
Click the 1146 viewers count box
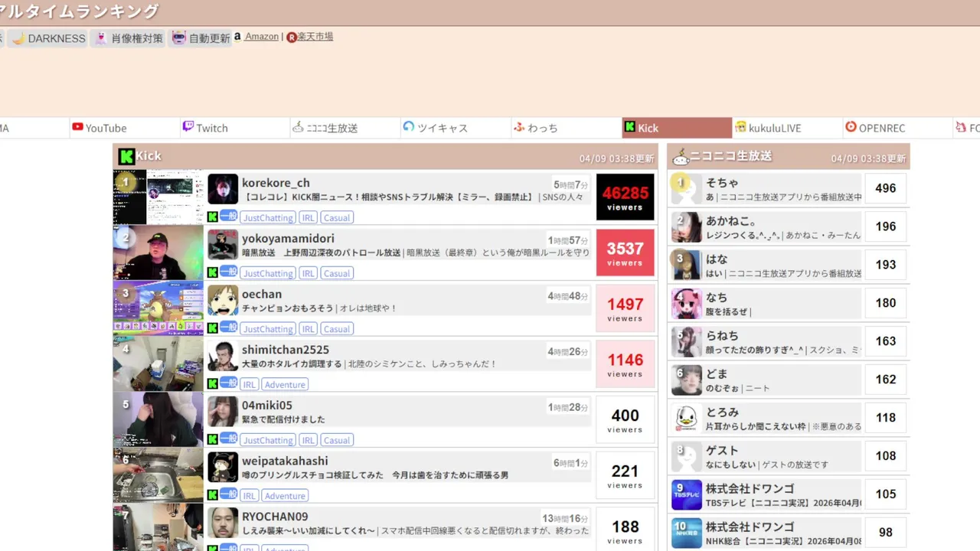tap(625, 364)
